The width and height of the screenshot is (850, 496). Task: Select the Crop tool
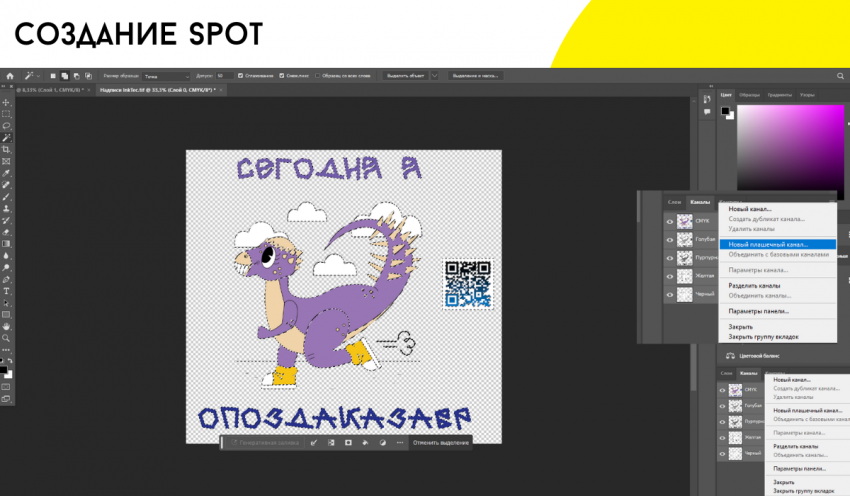coord(6,149)
